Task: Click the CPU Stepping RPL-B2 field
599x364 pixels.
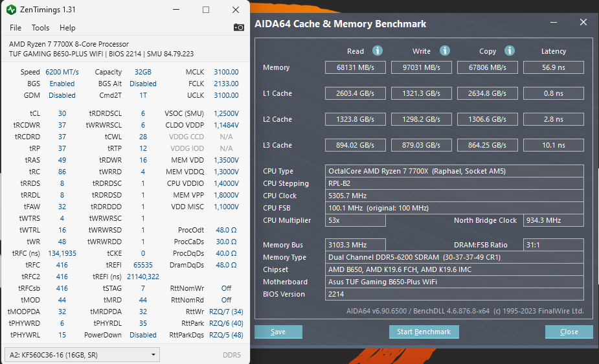Action: [x=454, y=183]
